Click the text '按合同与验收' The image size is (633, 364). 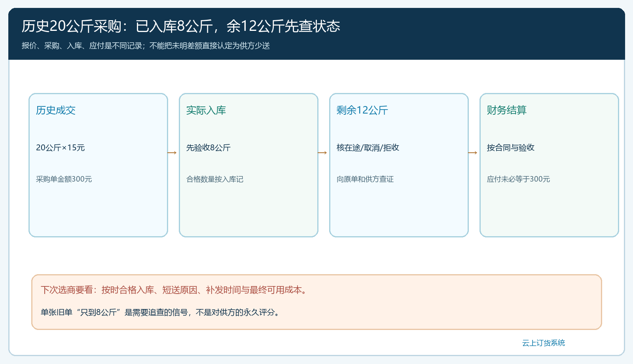coord(511,148)
